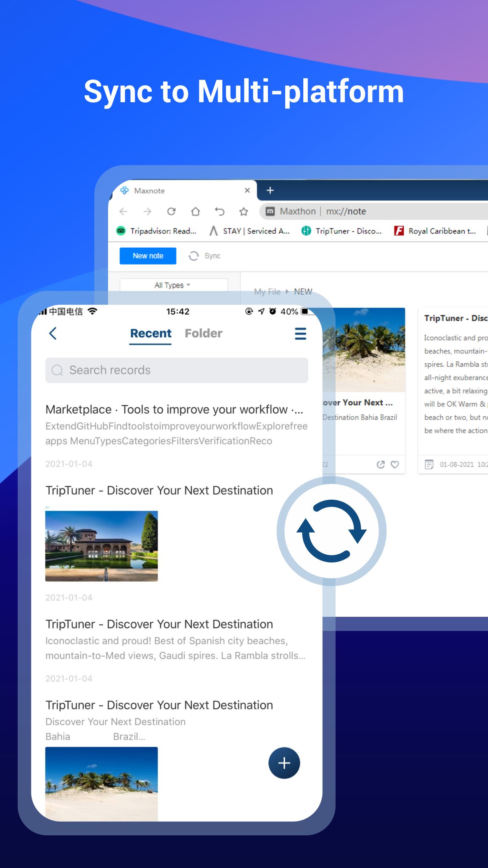The width and height of the screenshot is (488, 868).
Task: Open TripTuner - Disco... bookmark
Action: point(341,231)
